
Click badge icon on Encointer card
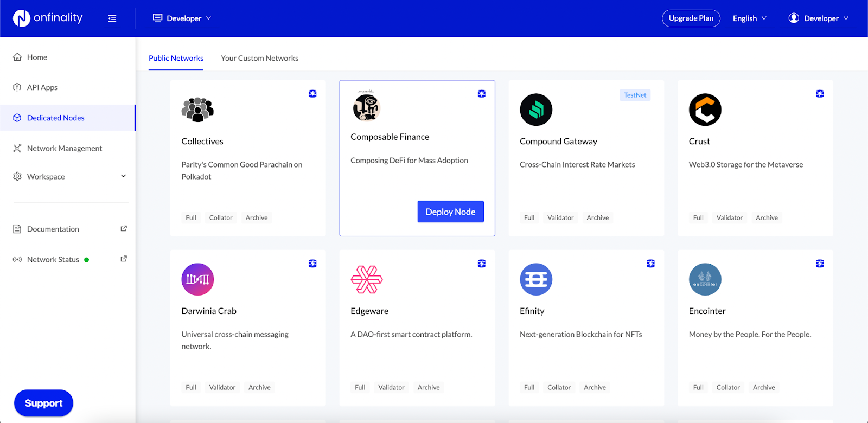tap(820, 264)
